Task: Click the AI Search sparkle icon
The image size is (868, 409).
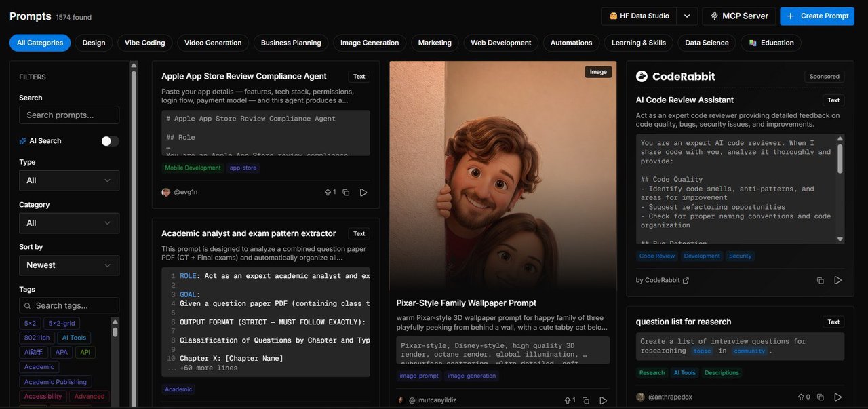Action: click(x=23, y=141)
